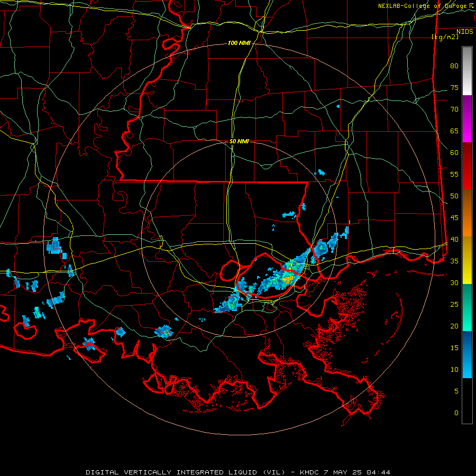Select the 70 value on the scale
The height and width of the screenshot is (476, 476).
click(x=454, y=109)
